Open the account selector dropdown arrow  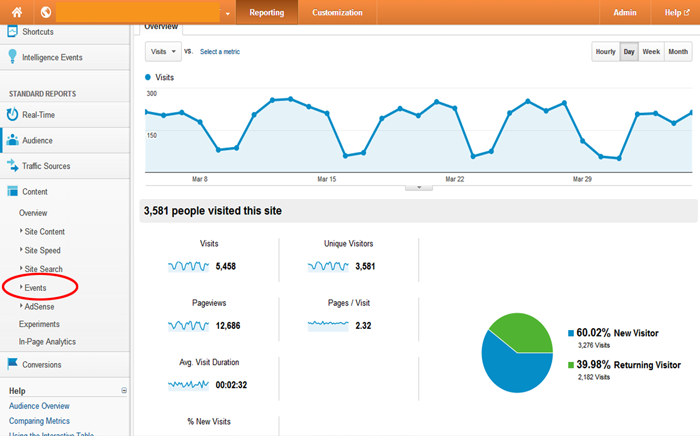[227, 14]
